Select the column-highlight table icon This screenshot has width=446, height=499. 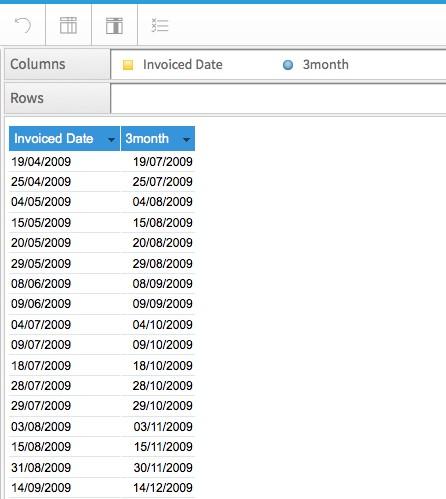pyautogui.click(x=114, y=26)
